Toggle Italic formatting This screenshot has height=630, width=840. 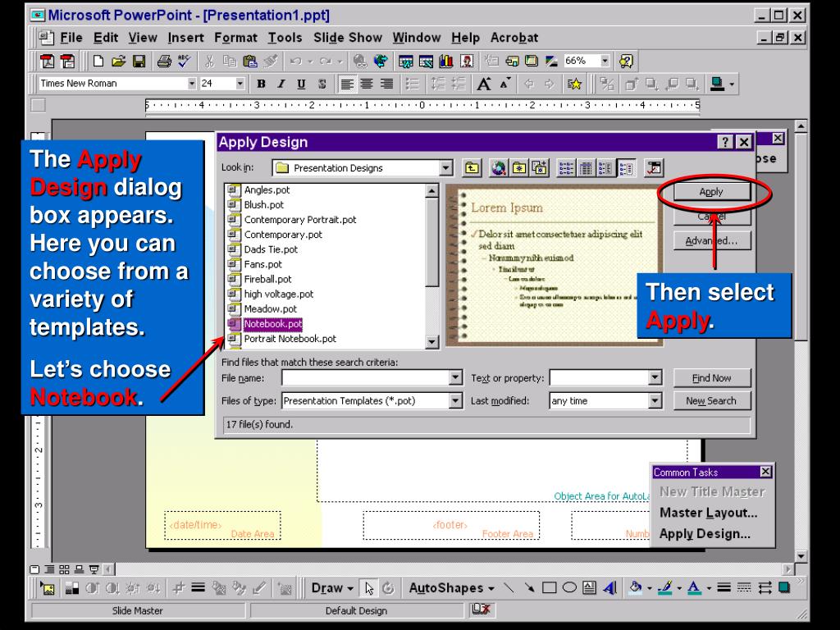(x=281, y=84)
